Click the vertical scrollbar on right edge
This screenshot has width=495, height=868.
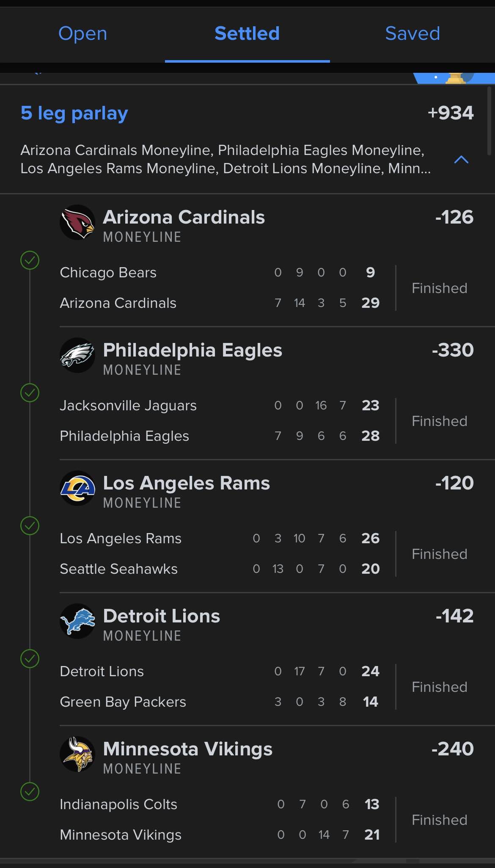(489, 121)
